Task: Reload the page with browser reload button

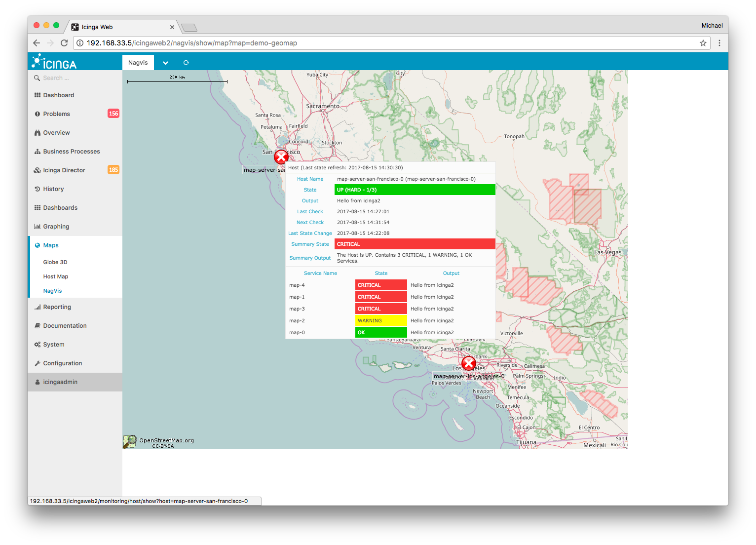Action: click(x=64, y=43)
